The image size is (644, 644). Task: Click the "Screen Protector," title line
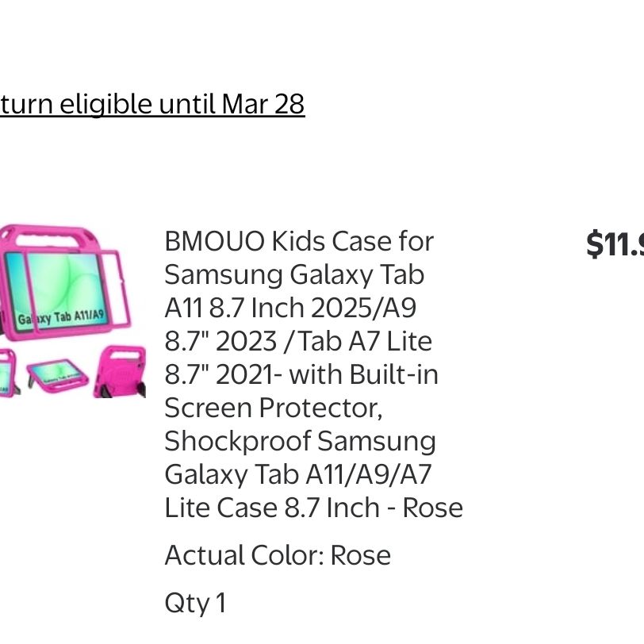point(274,408)
